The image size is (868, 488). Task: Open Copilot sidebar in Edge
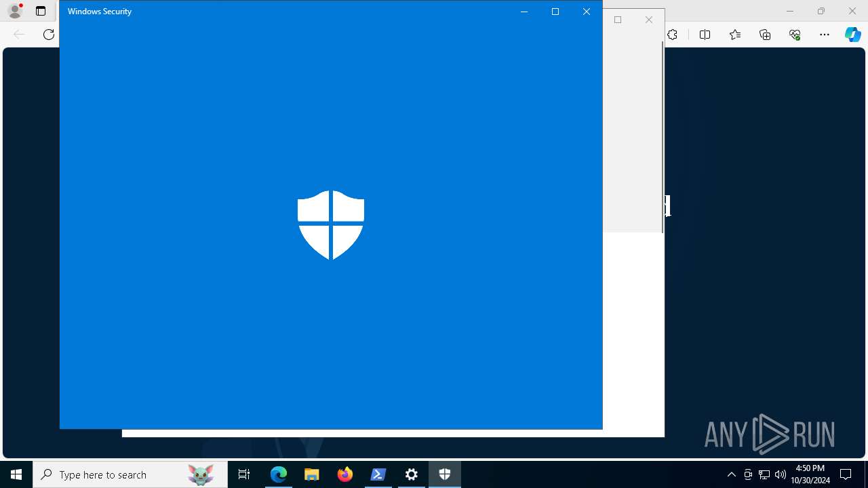click(852, 35)
